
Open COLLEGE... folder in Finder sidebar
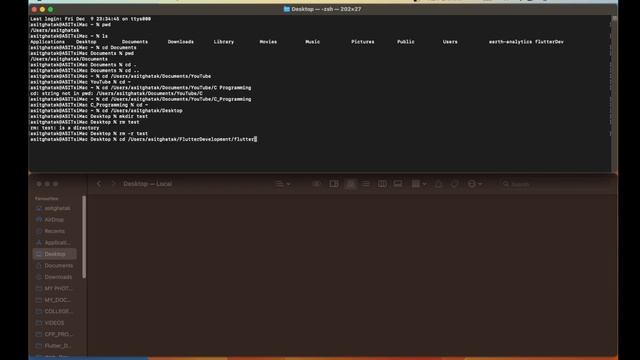[x=54, y=311]
